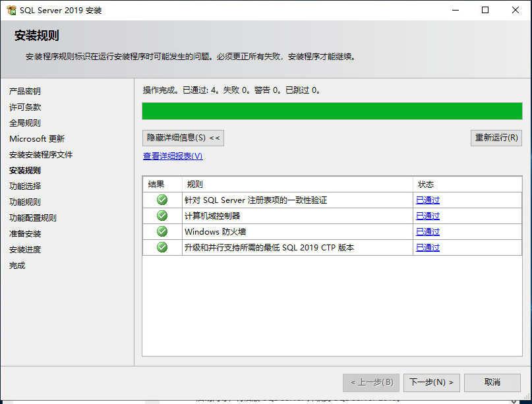Sort by 结果 column header
The image size is (532, 404).
pos(163,184)
